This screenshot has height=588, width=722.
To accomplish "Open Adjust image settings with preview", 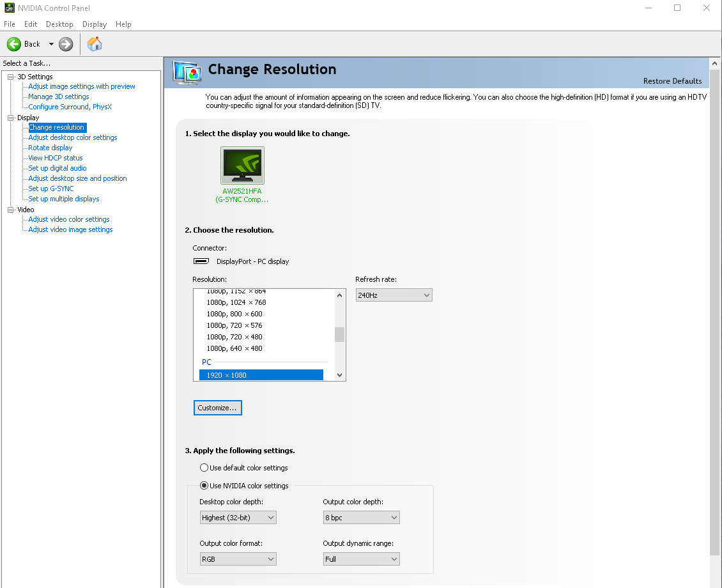I will (82, 86).
